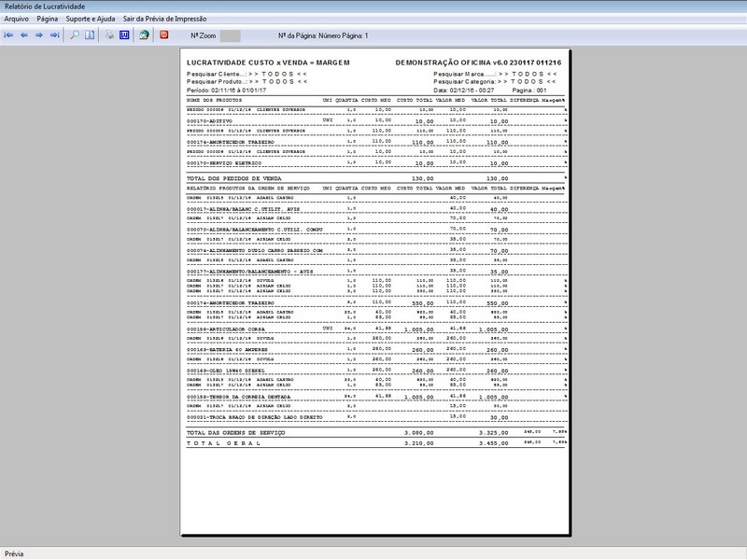
Task: Open the Página menu
Action: (x=48, y=19)
